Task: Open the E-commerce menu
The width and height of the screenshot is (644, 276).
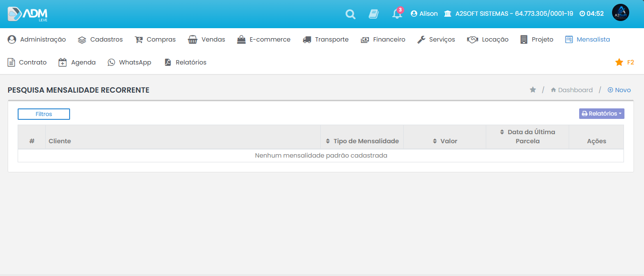Action: (264, 40)
